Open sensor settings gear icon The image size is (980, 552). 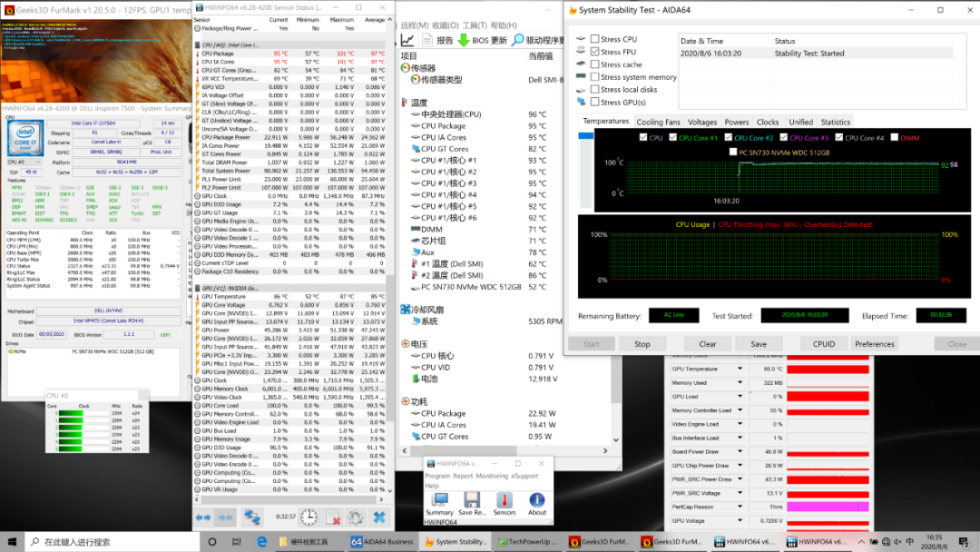pyautogui.click(x=356, y=517)
